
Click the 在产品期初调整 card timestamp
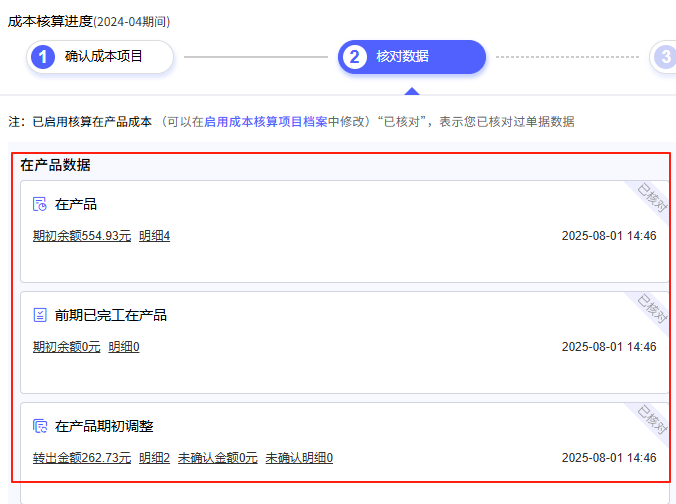click(x=609, y=457)
